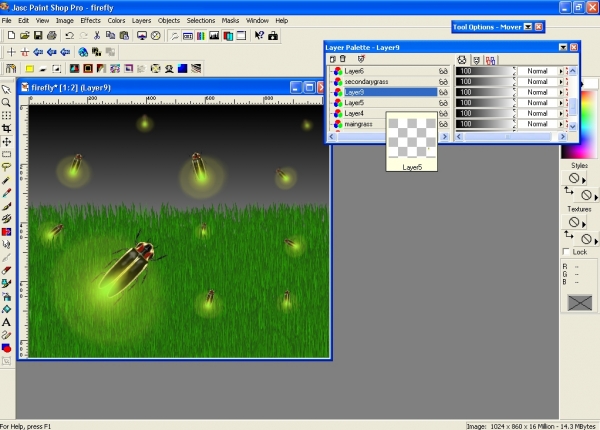The image size is (600, 430).
Task: Open blend mode dropdown for Layer4
Action: click(561, 114)
